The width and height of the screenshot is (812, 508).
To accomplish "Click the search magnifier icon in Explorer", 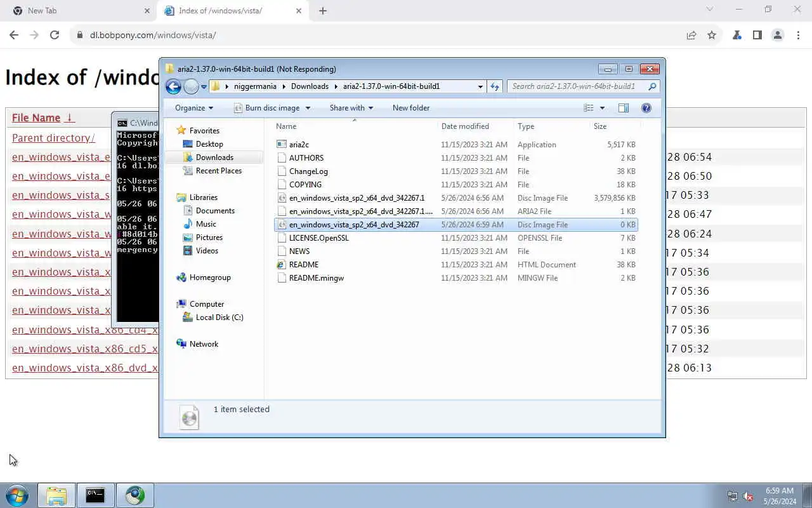I will tap(652, 86).
